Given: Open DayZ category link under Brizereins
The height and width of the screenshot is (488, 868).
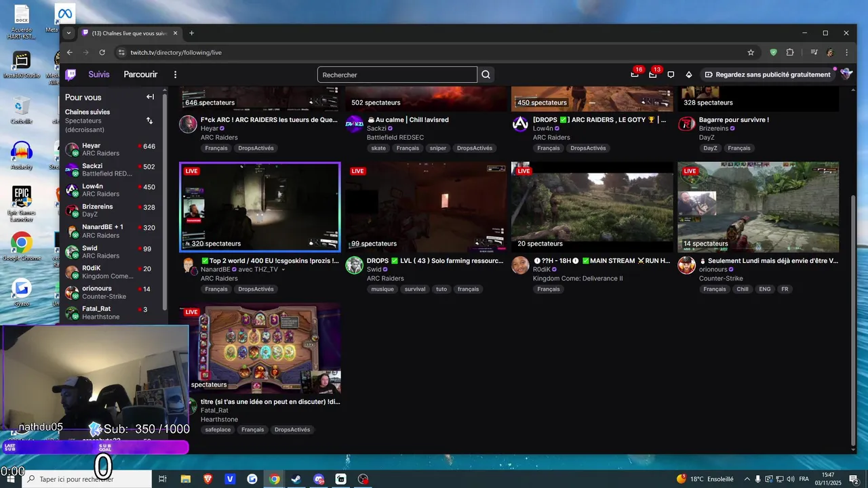Looking at the screenshot, I should pos(707,138).
